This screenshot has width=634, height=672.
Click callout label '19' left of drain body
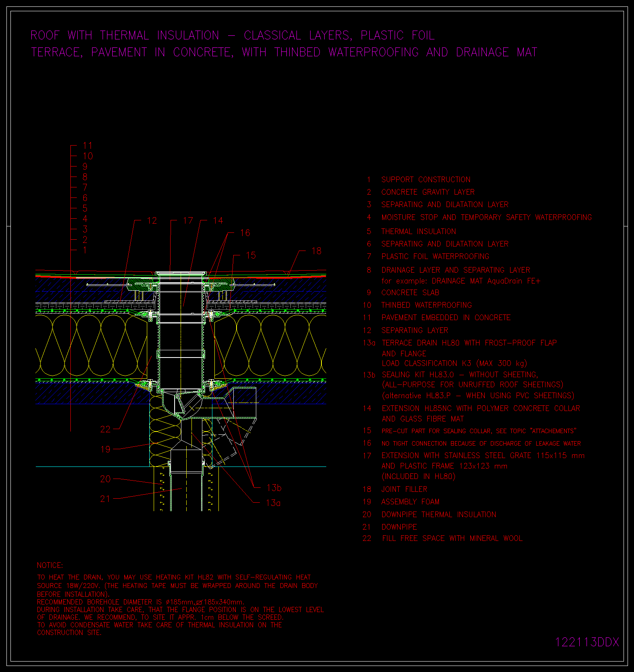coord(105,449)
